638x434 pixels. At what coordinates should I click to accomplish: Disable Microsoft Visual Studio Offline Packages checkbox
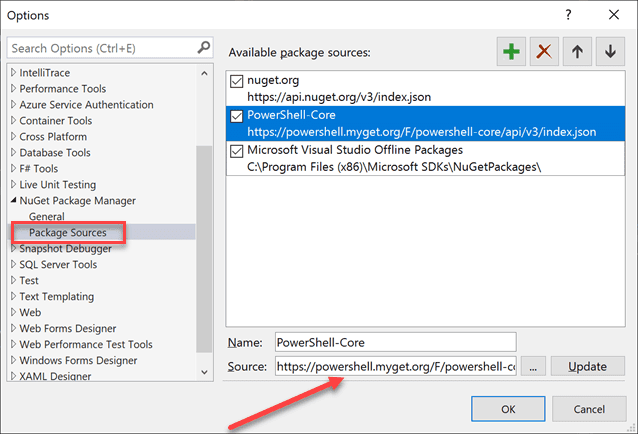[x=237, y=152]
